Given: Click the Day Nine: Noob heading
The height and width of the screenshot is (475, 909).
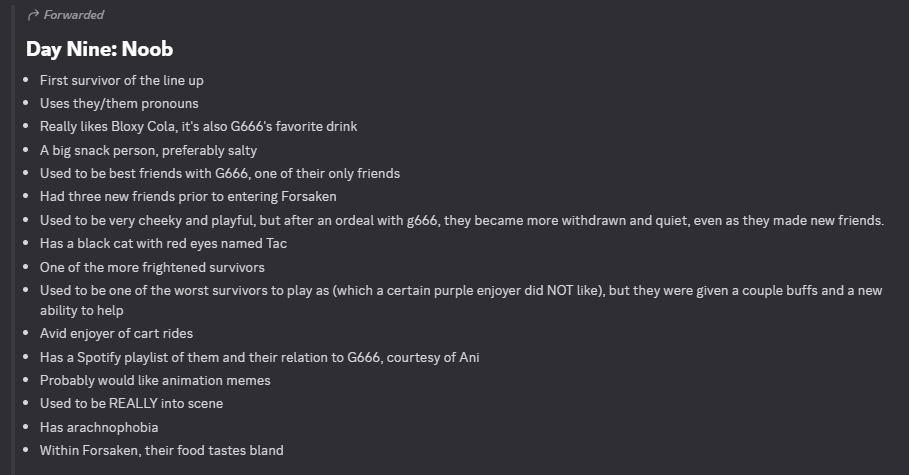Looking at the screenshot, I should click(x=100, y=49).
